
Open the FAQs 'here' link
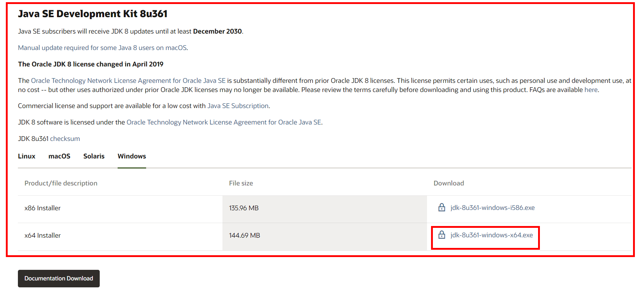591,90
